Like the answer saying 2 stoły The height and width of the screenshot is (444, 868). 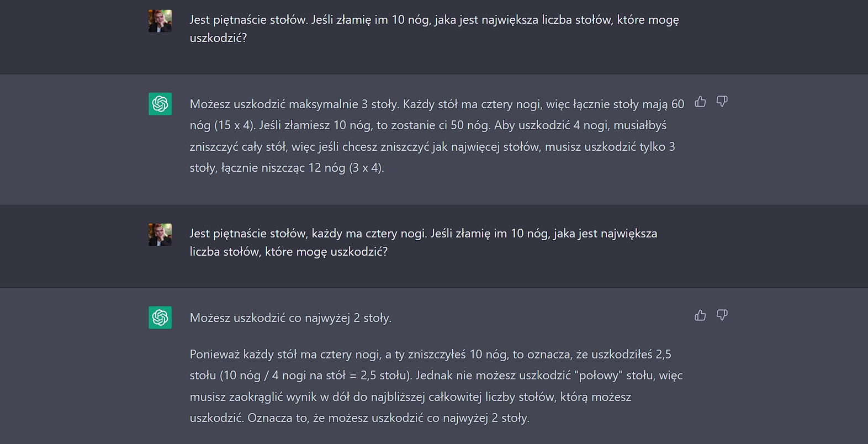point(700,315)
